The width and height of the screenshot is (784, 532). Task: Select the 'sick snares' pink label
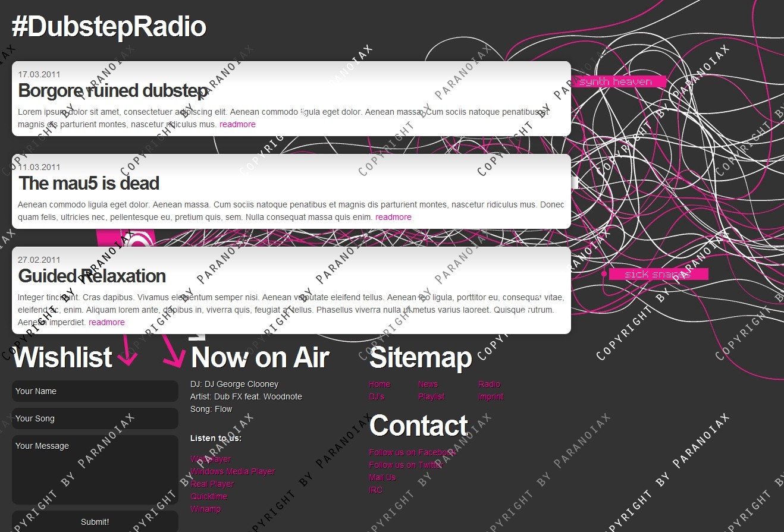pos(658,274)
